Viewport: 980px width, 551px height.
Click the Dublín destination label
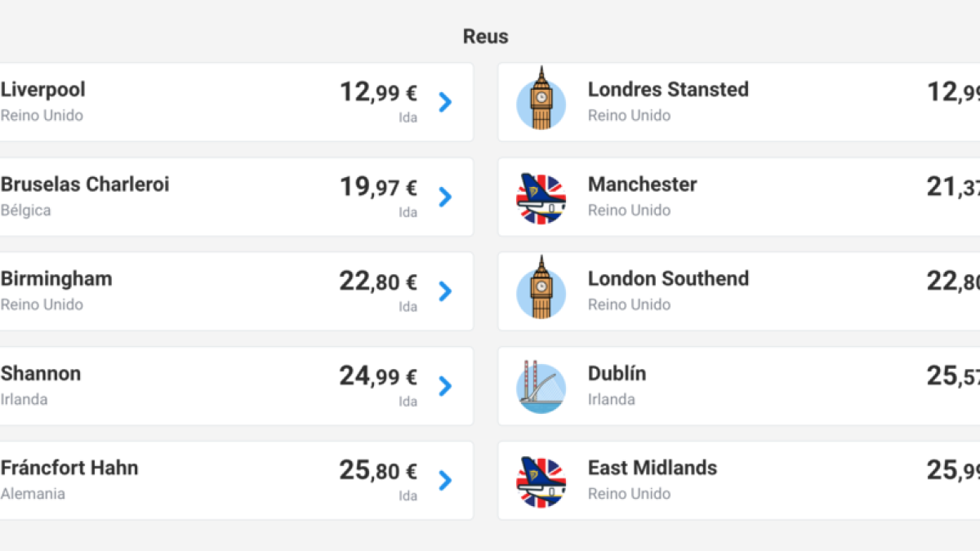[x=617, y=374]
